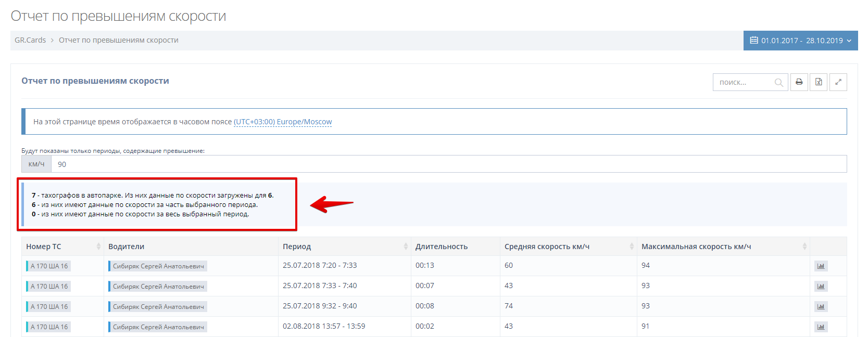The image size is (868, 337).
Task: Select vehicle tag А 170 ША 16 in first row
Action: tap(49, 266)
